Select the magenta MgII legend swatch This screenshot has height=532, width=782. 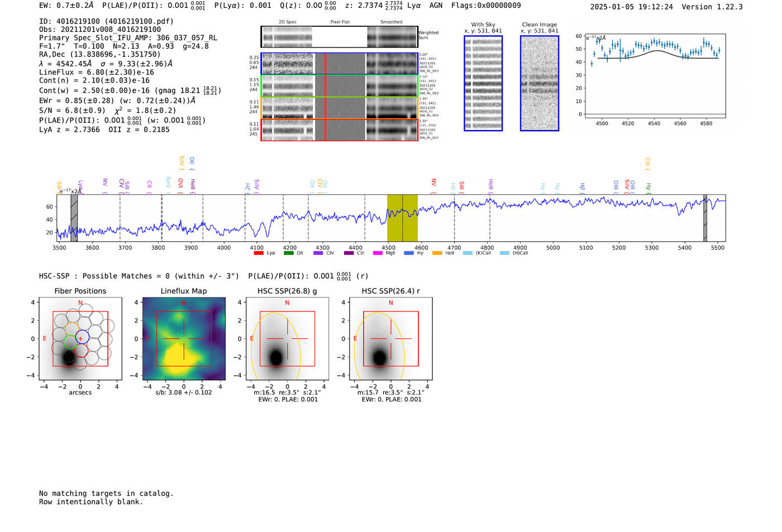[x=378, y=253]
